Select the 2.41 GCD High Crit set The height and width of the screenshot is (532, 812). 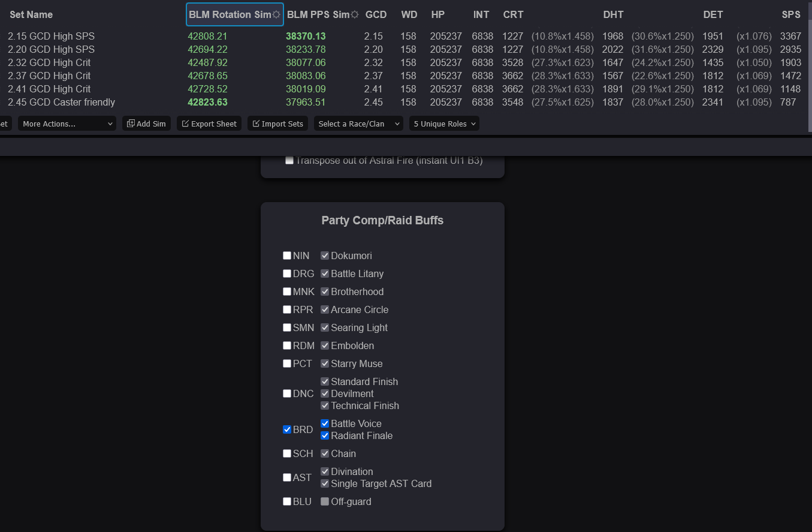[x=49, y=89]
